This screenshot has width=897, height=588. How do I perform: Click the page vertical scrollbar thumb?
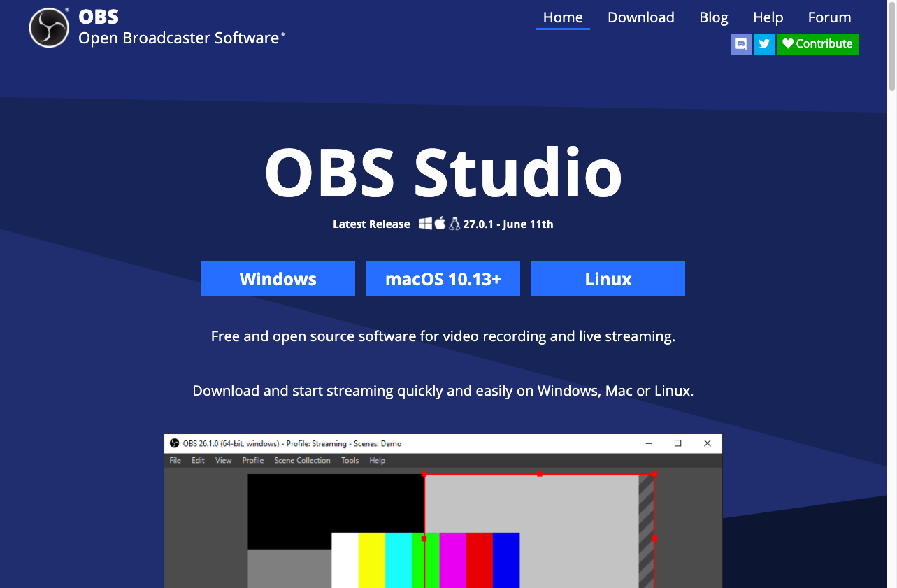[x=891, y=46]
